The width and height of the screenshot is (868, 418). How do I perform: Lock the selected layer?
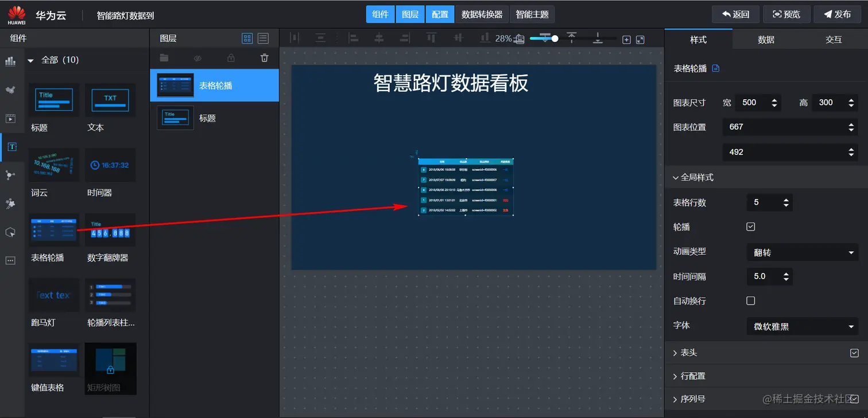231,58
